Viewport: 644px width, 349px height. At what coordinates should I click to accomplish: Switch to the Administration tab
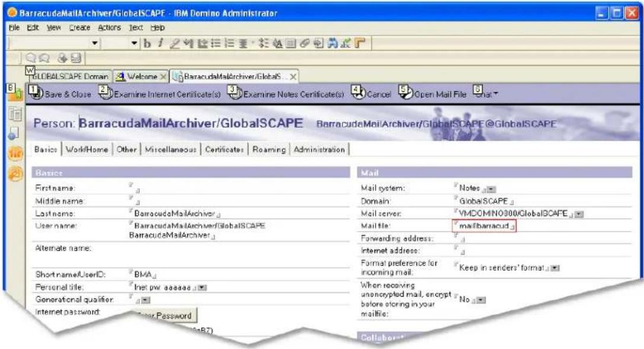[x=319, y=149]
